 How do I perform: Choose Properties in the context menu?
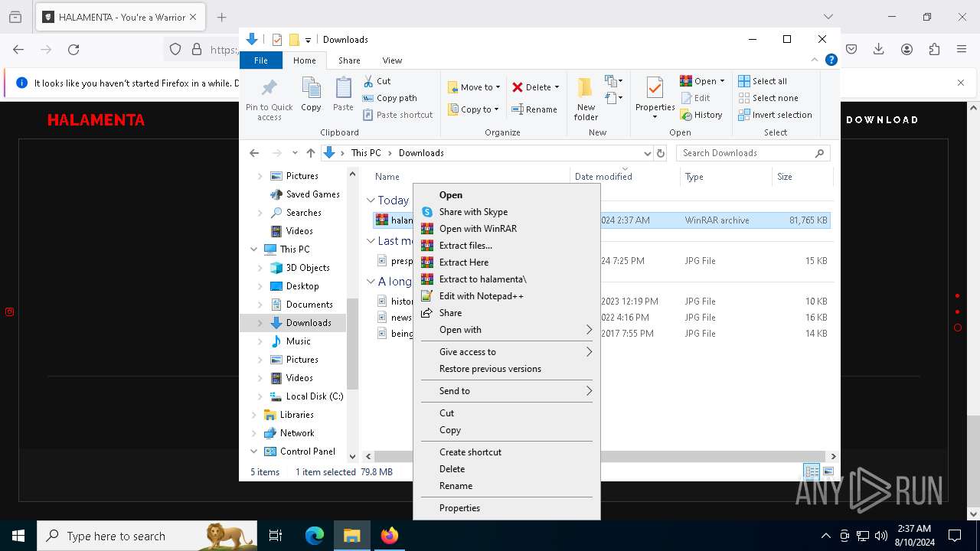(x=507, y=508)
